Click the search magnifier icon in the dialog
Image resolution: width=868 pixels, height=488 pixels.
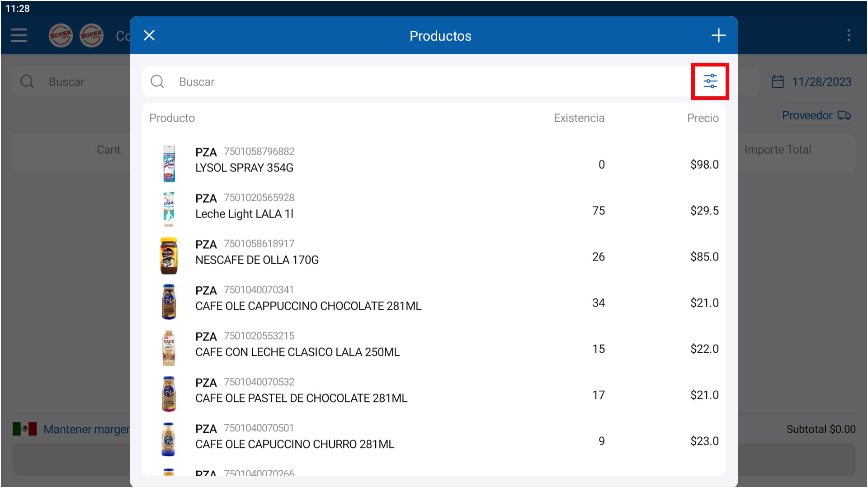tap(157, 81)
